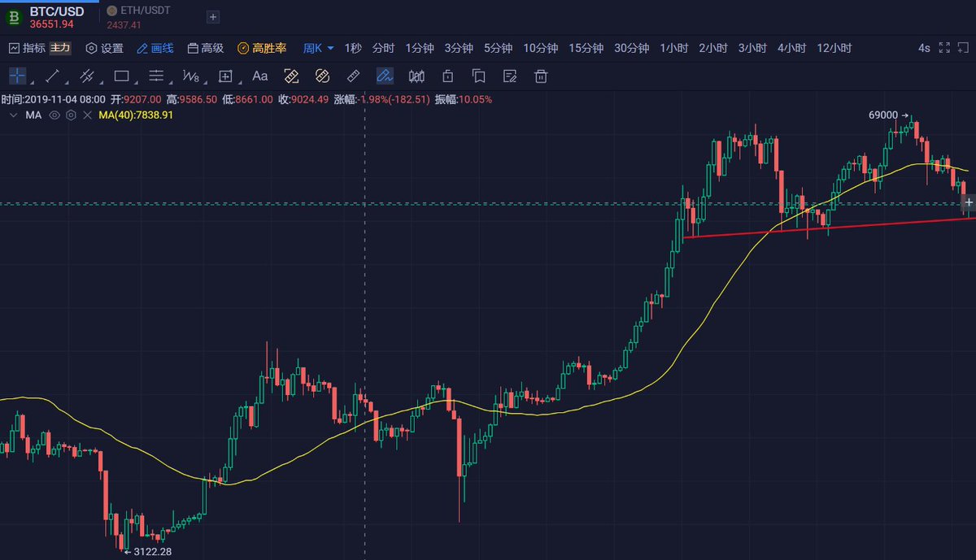
Task: Click the candlestick bars pattern icon
Action: [x=416, y=76]
